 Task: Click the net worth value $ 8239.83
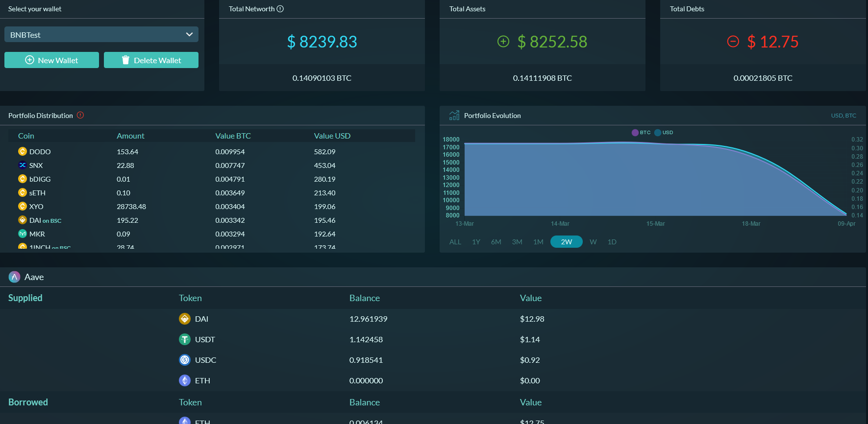click(x=322, y=42)
